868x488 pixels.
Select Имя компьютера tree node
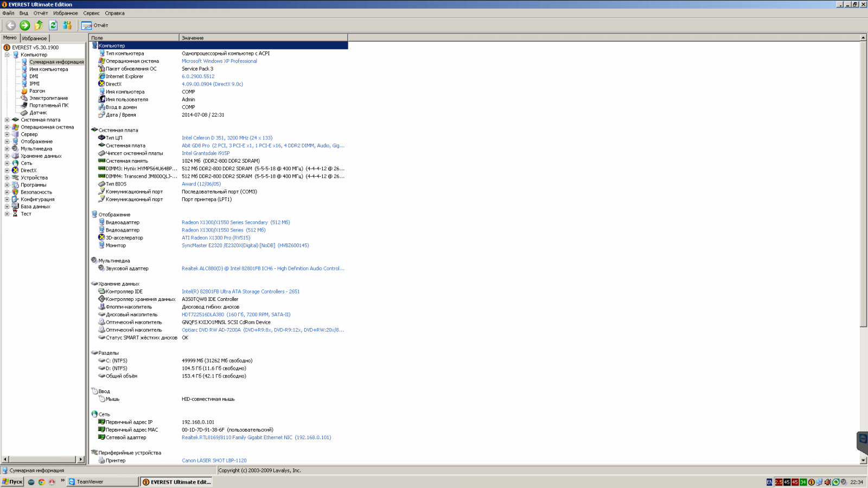49,69
